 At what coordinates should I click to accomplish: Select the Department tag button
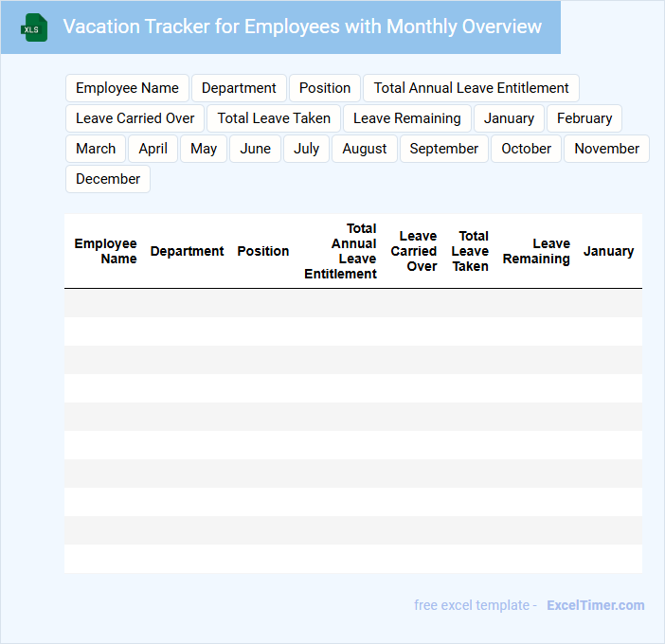tap(239, 88)
